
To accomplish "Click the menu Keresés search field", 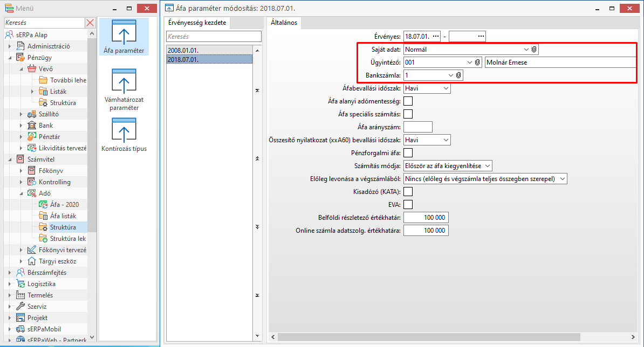I will 45,23.
